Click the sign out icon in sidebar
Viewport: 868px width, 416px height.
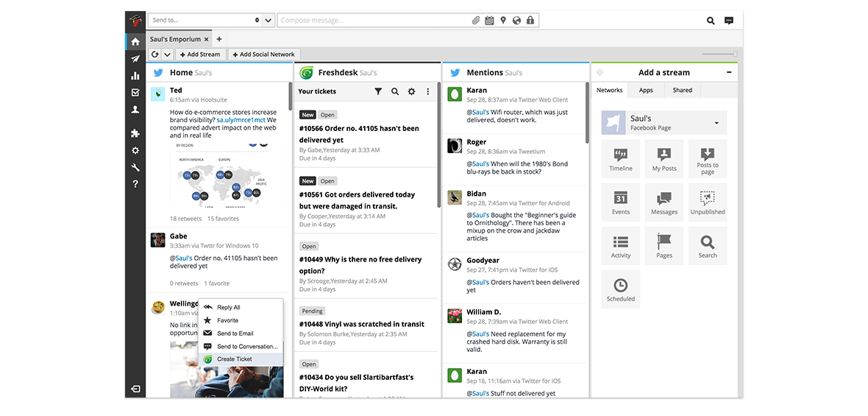135,389
